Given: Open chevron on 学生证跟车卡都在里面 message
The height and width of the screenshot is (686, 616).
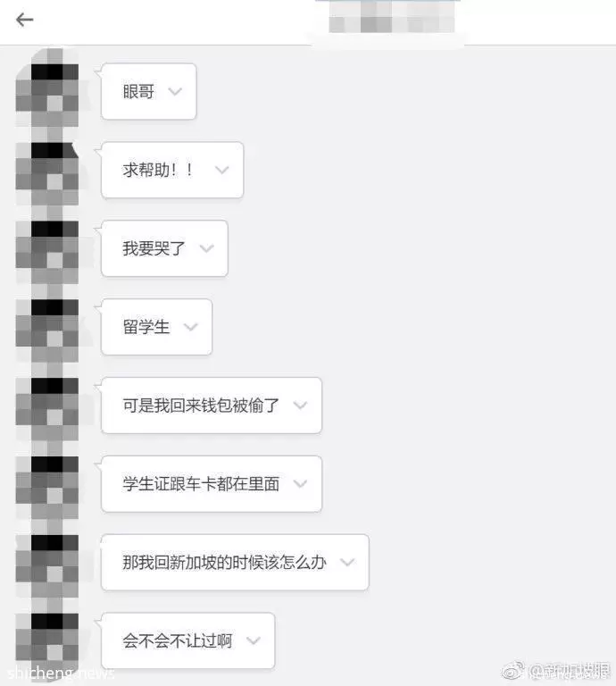Looking at the screenshot, I should click(x=300, y=483).
